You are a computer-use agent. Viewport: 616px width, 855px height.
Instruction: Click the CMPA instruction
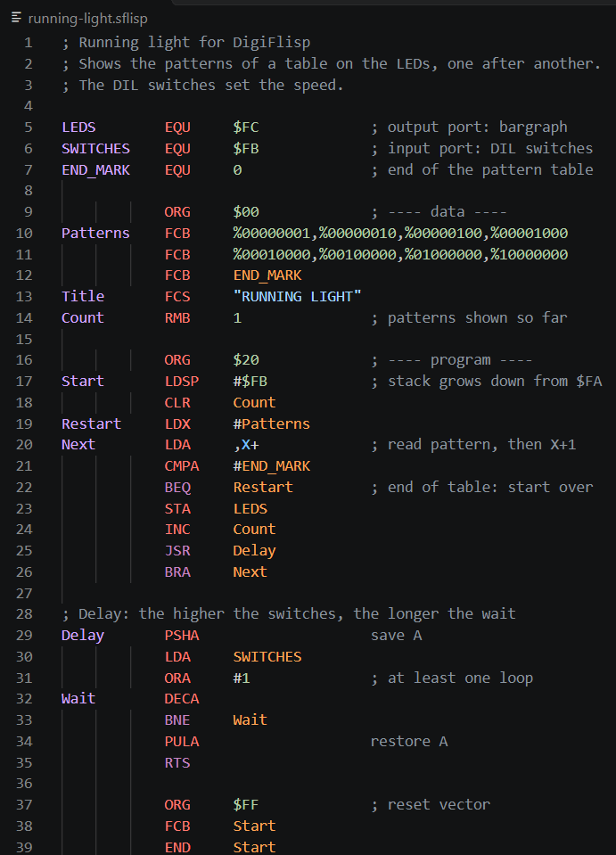pos(182,465)
